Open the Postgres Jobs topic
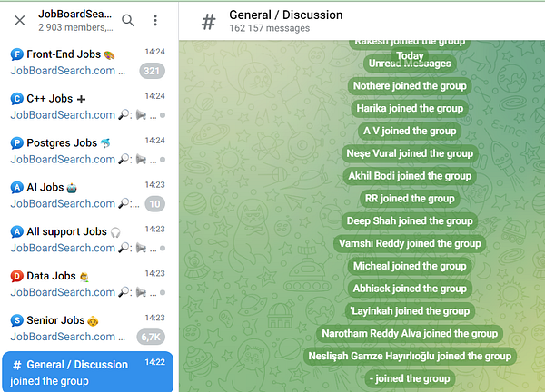545x392 pixels. pos(87,152)
